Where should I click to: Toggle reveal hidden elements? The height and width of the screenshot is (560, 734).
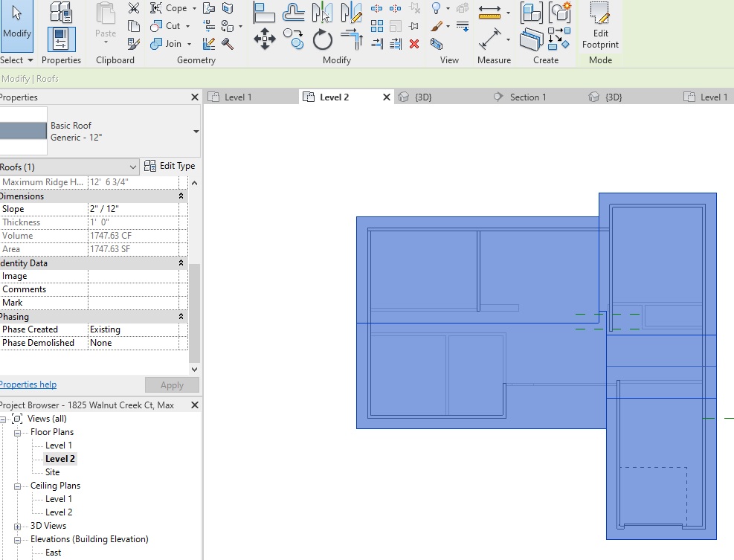pyautogui.click(x=437, y=9)
